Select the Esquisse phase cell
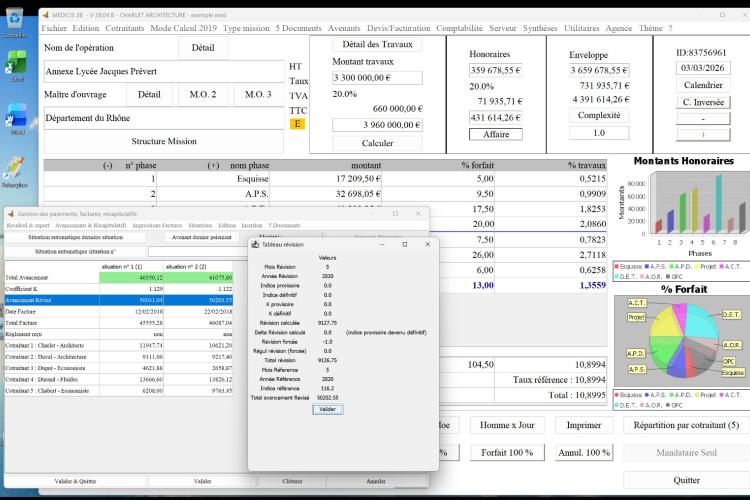This screenshot has height=500, width=750. coord(213,179)
